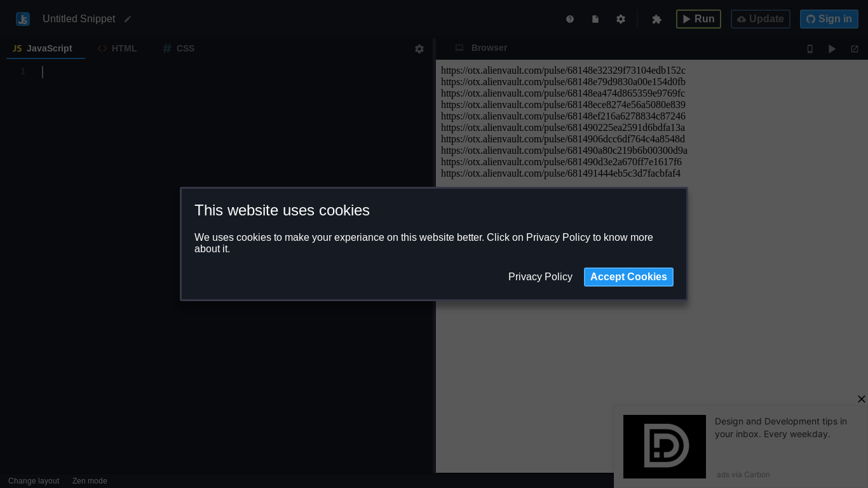Accept Cookies in the dialog
The height and width of the screenshot is (488, 868).
pyautogui.click(x=628, y=277)
